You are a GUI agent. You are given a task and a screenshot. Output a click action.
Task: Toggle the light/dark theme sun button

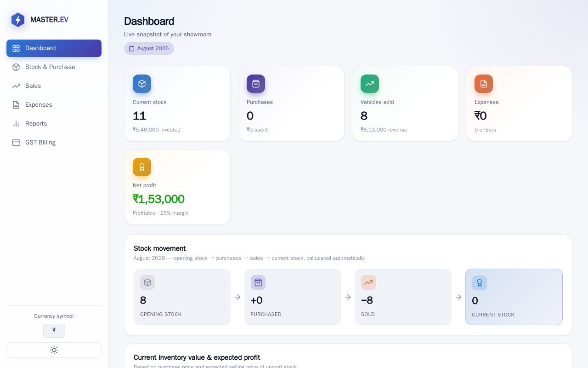[54, 350]
